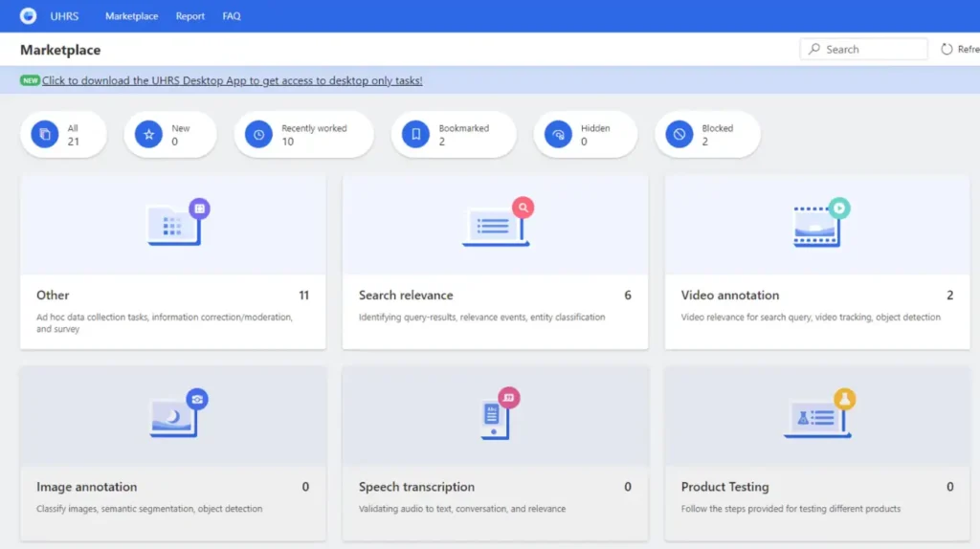Select the Bookmarked filter icon

point(415,134)
